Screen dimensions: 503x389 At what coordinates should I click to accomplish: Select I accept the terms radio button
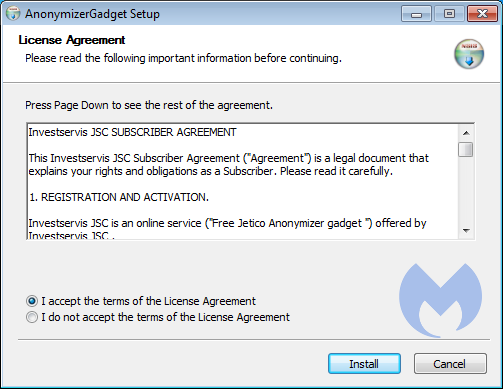click(x=32, y=301)
